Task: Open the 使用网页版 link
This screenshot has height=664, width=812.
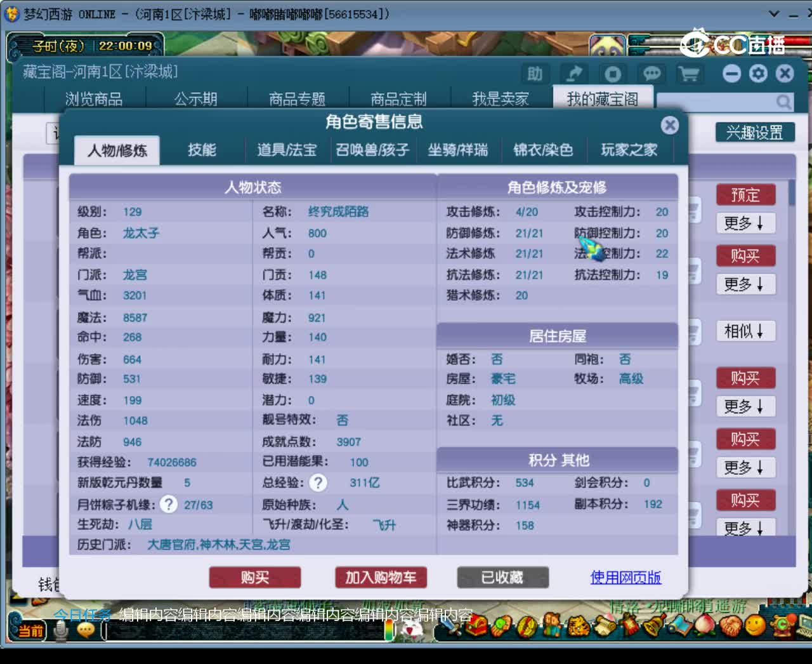Action: click(625, 578)
